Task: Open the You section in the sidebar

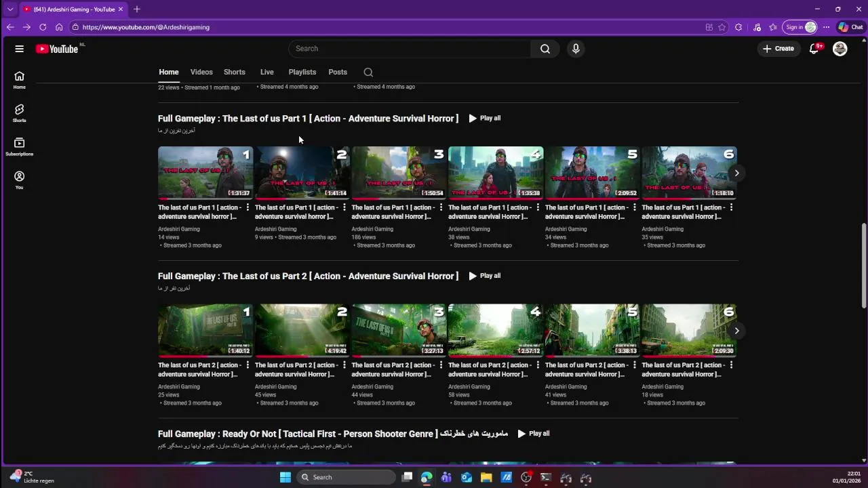Action: tap(19, 180)
